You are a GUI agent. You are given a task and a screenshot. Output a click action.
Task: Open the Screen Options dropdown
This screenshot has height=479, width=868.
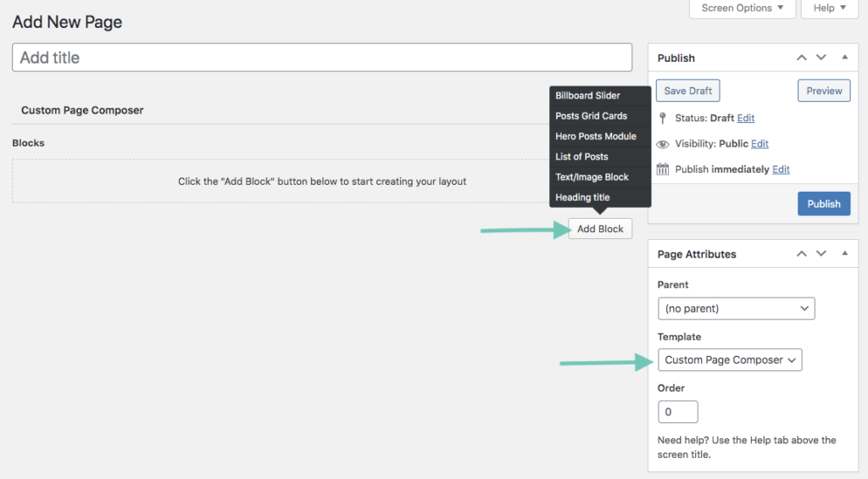742,8
